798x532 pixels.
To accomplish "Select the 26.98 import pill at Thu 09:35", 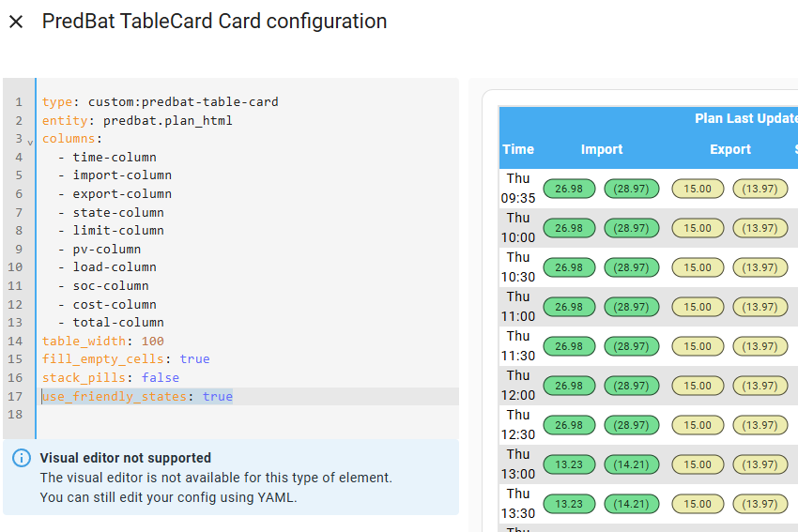I will point(569,189).
